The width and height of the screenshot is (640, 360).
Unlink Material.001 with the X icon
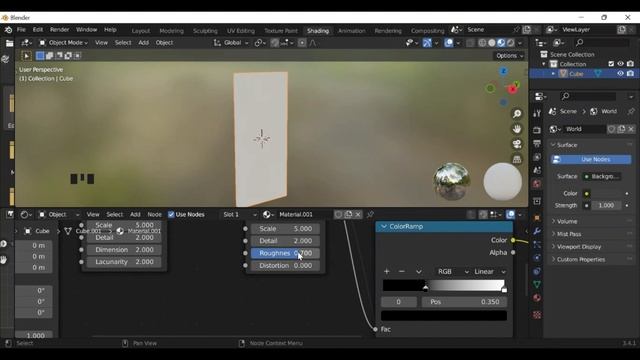358,214
